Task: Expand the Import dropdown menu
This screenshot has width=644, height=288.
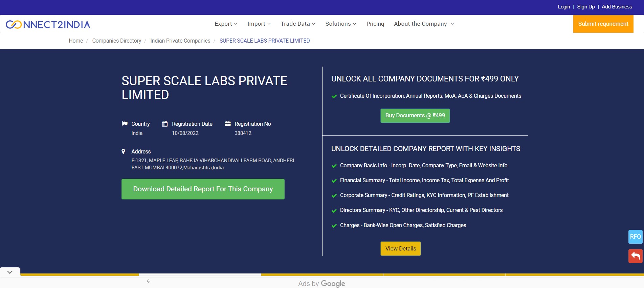Action: coord(259,24)
